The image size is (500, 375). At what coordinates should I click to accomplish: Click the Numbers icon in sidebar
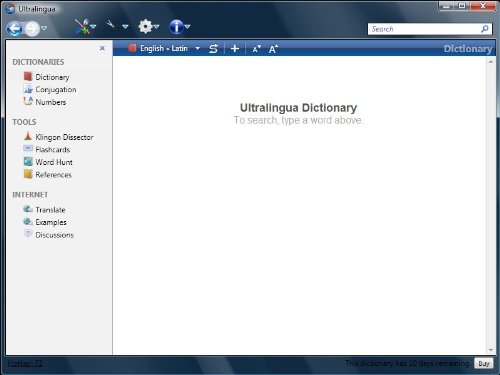pos(28,101)
